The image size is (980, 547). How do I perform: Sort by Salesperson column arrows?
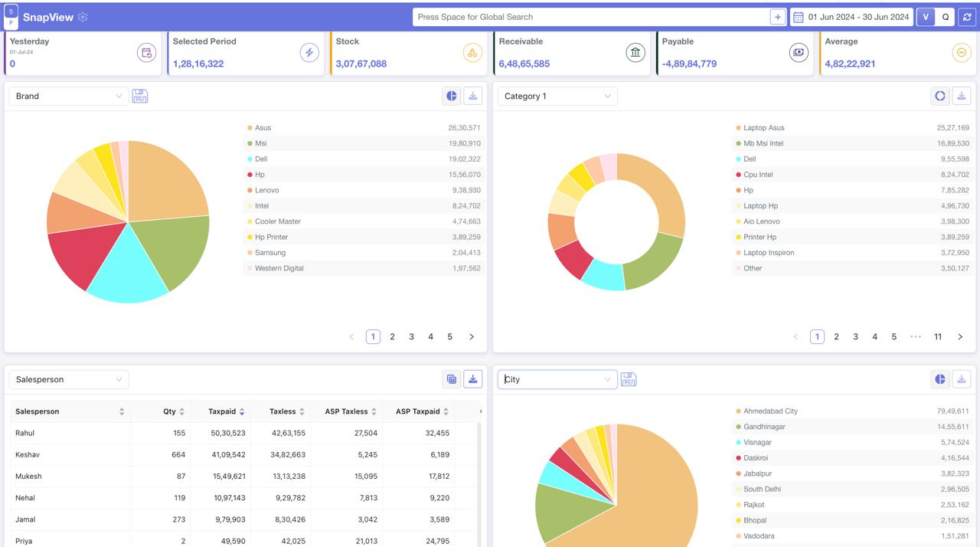(122, 411)
